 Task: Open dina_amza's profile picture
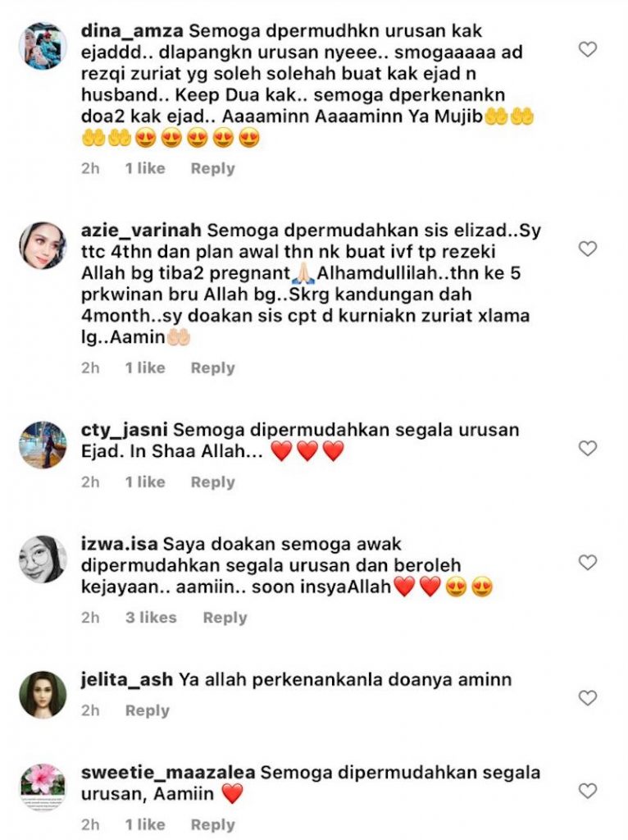(x=43, y=46)
